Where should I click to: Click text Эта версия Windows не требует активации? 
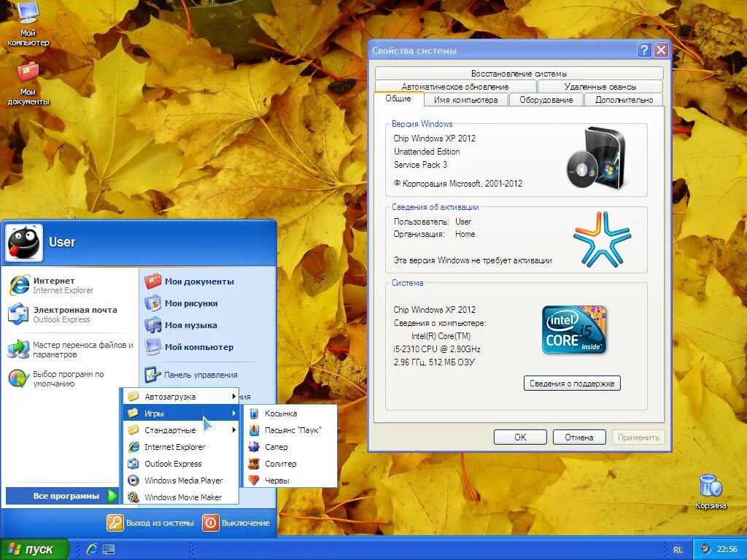(x=473, y=260)
